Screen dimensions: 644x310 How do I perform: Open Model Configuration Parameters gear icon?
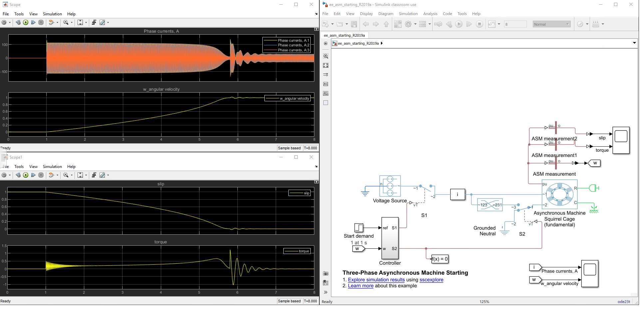(409, 24)
